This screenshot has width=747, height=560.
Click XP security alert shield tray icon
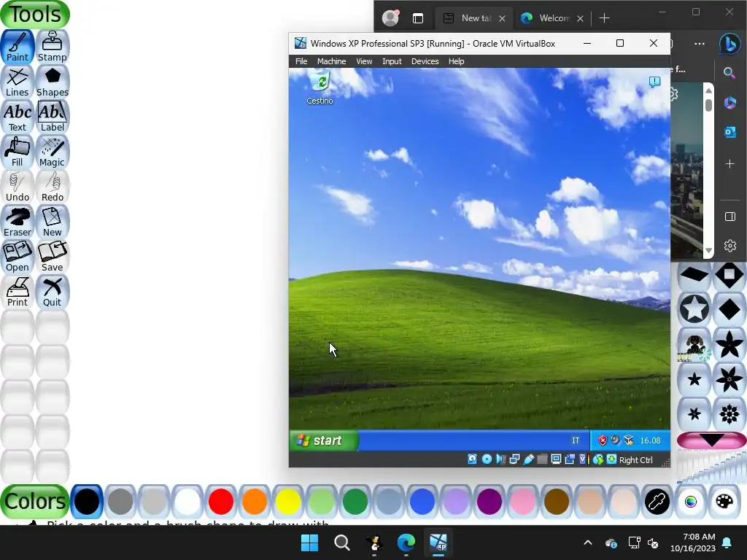click(x=602, y=440)
